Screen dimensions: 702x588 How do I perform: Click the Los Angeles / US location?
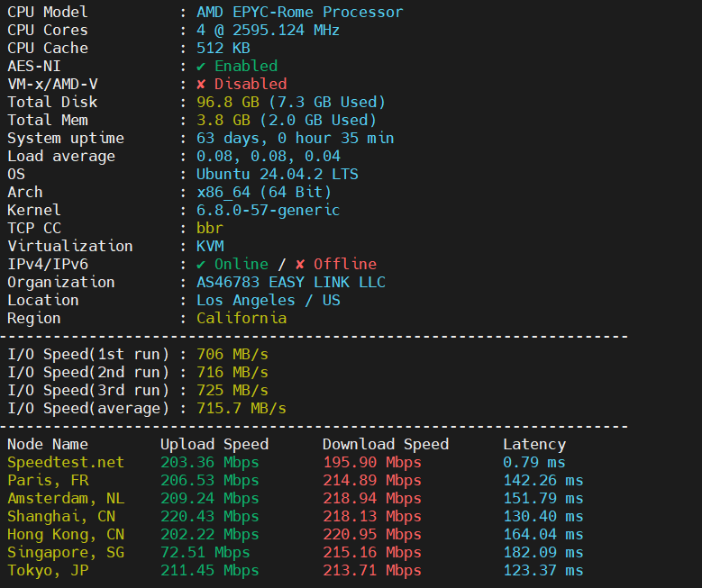click(x=268, y=300)
